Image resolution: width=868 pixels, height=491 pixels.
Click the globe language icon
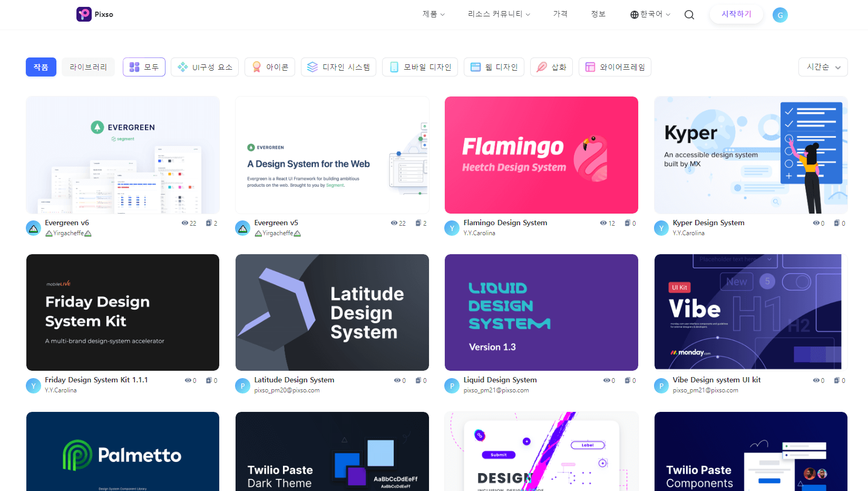635,15
